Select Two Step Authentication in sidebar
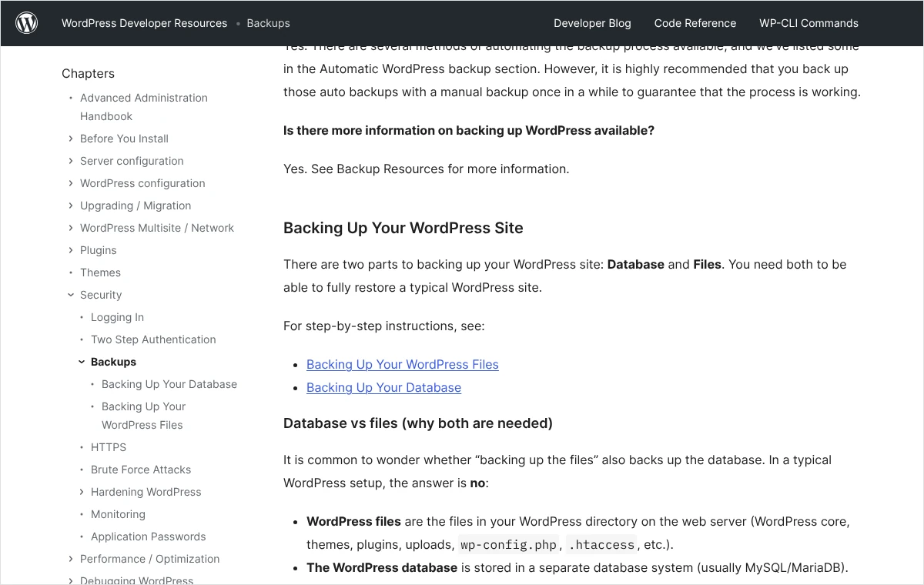 point(153,339)
